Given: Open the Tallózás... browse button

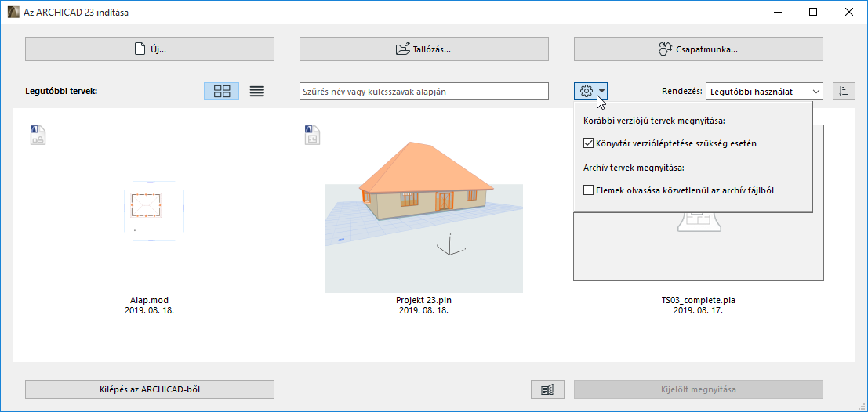Looking at the screenshot, I should [x=424, y=49].
